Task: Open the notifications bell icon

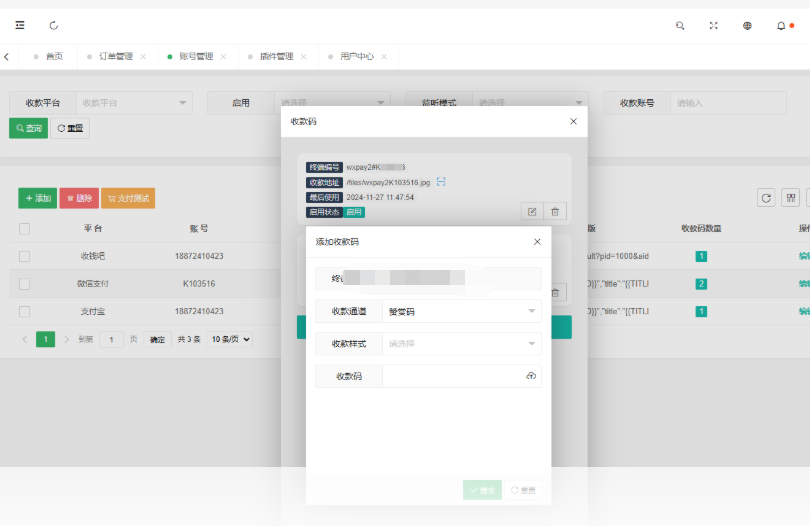Action: [781, 25]
